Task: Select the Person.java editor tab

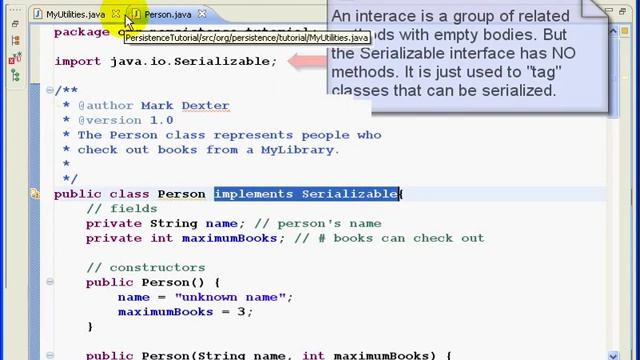Action: click(167, 14)
